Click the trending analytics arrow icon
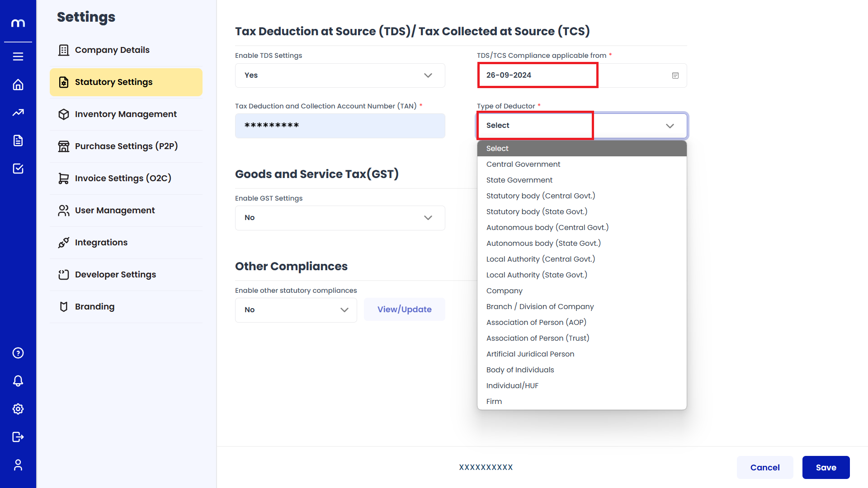The width and height of the screenshot is (868, 488). point(18,113)
